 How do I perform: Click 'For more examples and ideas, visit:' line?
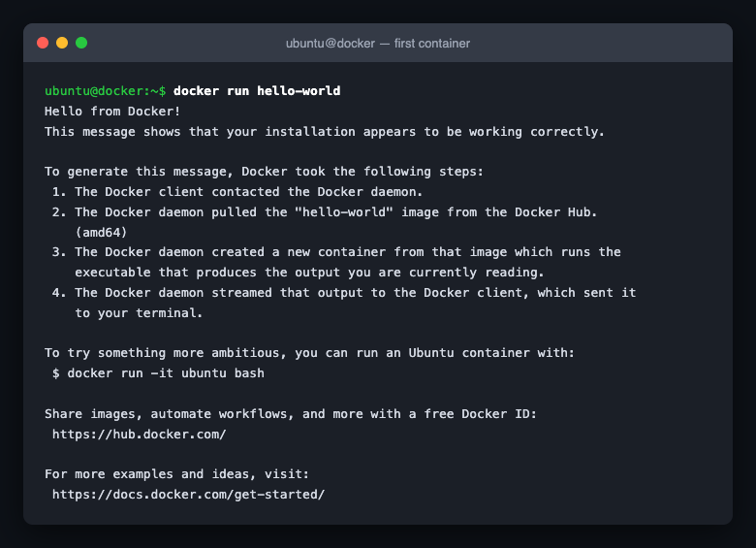click(176, 474)
